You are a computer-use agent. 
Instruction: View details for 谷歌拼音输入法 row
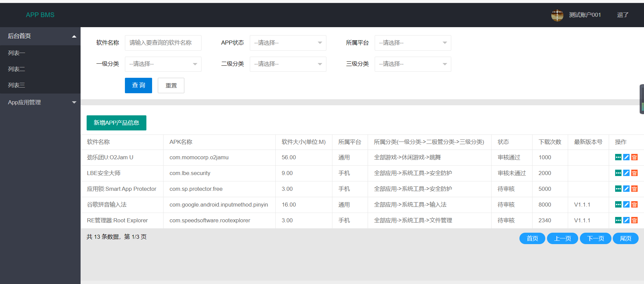(x=618, y=205)
